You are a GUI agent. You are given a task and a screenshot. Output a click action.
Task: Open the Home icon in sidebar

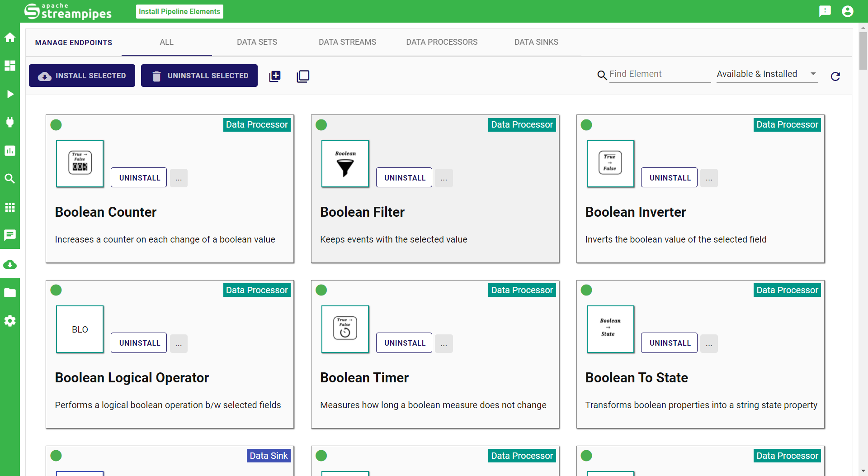[10, 38]
